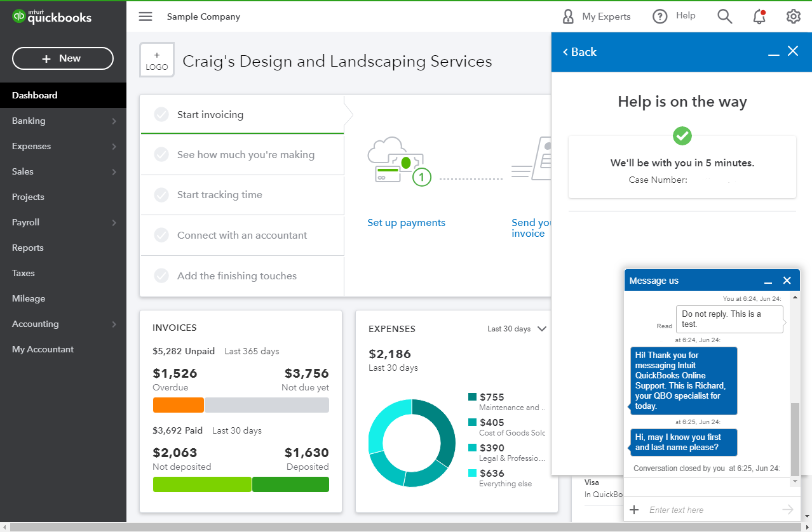812x532 pixels.
Task: Click the set up payments illustration
Action: tap(400, 163)
